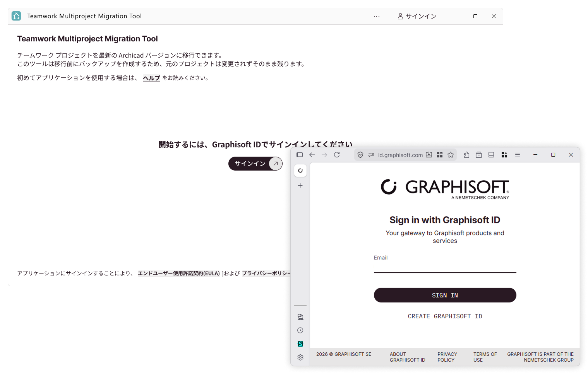The image size is (588, 374).
Task: Close the browser sign-in window
Action: click(x=571, y=155)
